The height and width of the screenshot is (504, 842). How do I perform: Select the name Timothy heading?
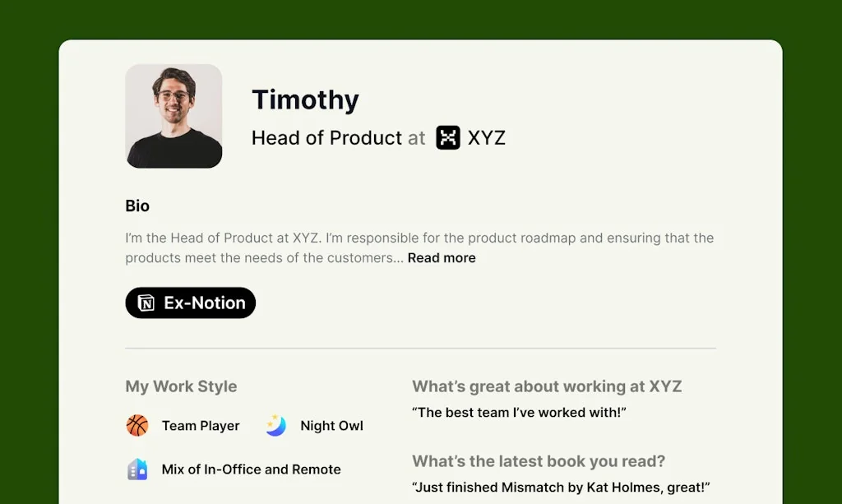pos(305,100)
